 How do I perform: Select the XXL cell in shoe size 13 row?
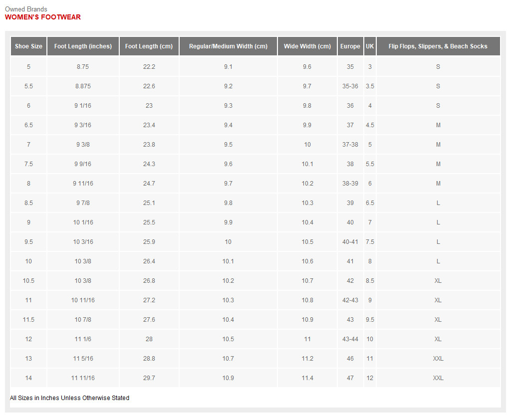438,359
